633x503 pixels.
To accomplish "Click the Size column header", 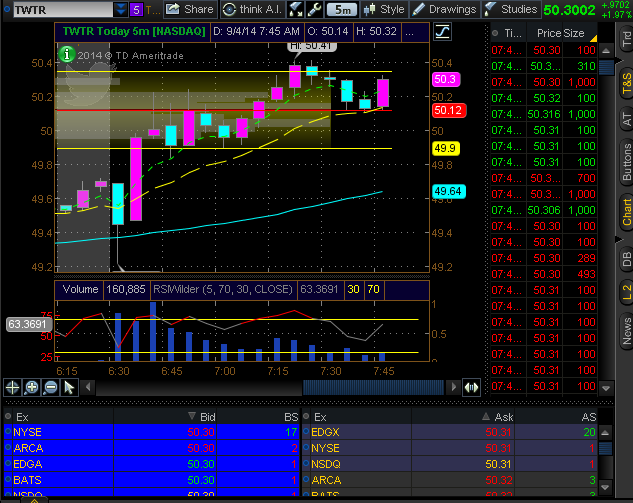I will pos(574,33).
